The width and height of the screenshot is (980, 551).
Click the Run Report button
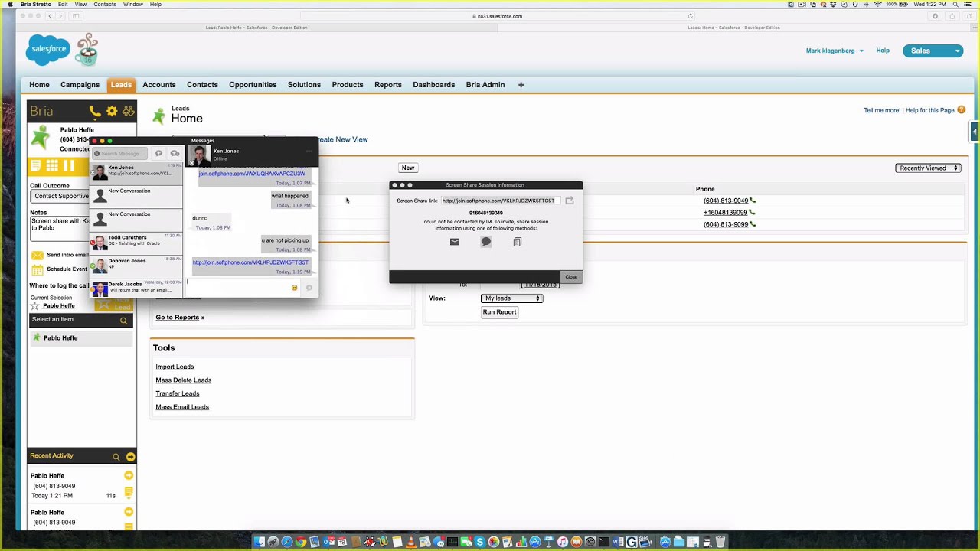(x=499, y=312)
